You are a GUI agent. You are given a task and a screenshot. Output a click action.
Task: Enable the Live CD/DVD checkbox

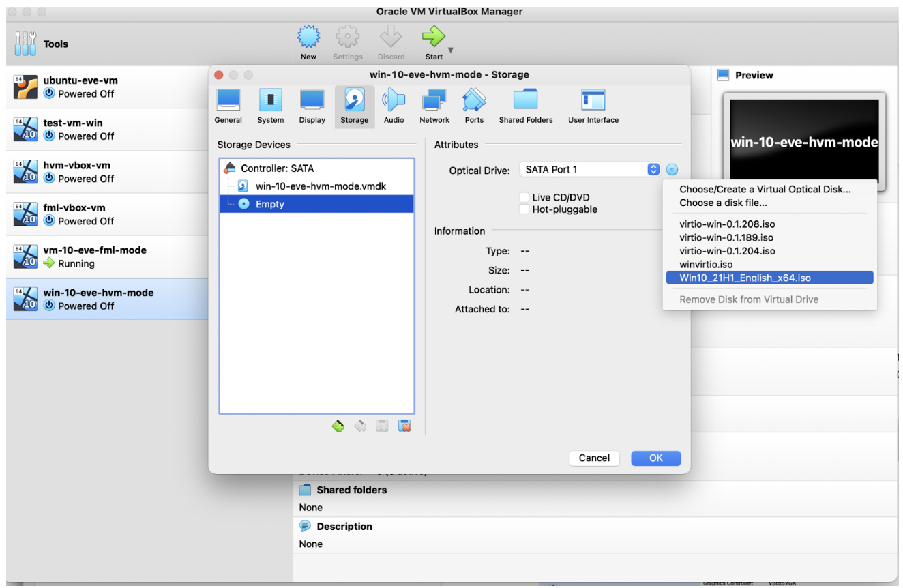[x=524, y=197]
